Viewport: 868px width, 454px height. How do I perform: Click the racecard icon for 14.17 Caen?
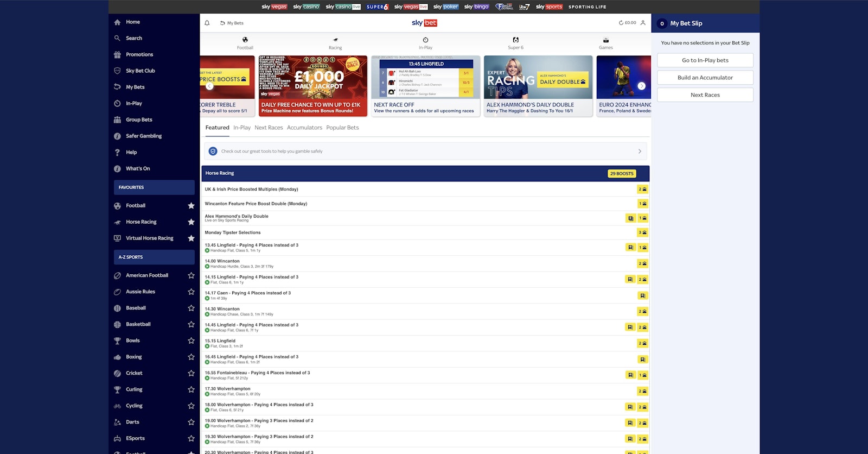coord(642,296)
